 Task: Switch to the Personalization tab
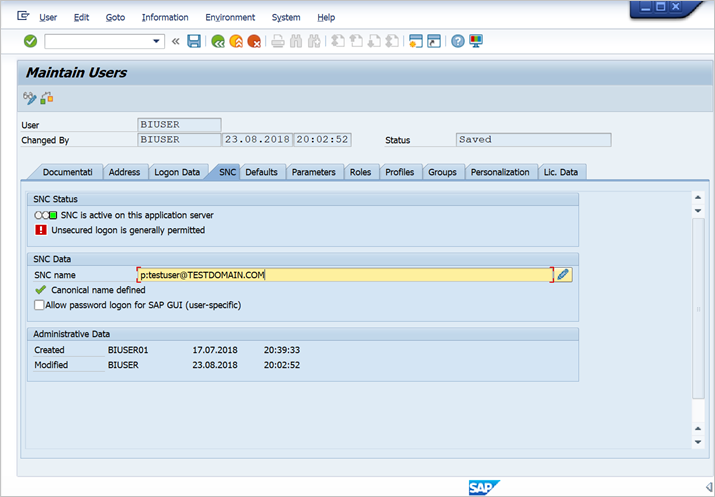coord(500,172)
